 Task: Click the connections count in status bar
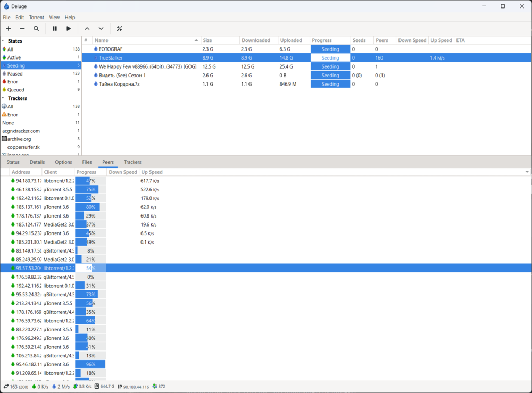16,387
